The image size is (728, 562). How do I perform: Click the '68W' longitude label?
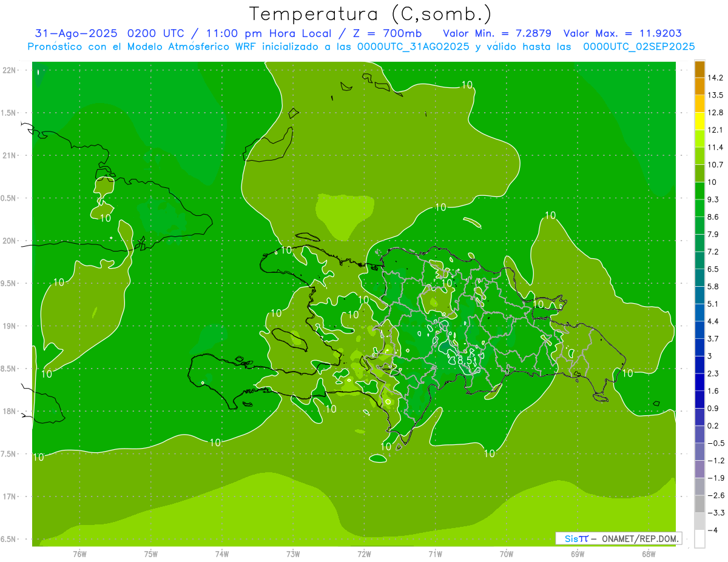pyautogui.click(x=649, y=554)
